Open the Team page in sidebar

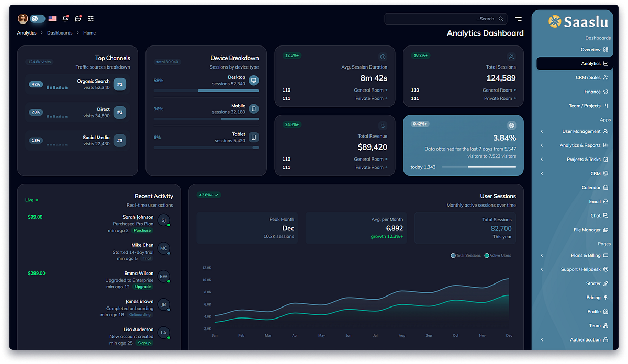coord(574,326)
